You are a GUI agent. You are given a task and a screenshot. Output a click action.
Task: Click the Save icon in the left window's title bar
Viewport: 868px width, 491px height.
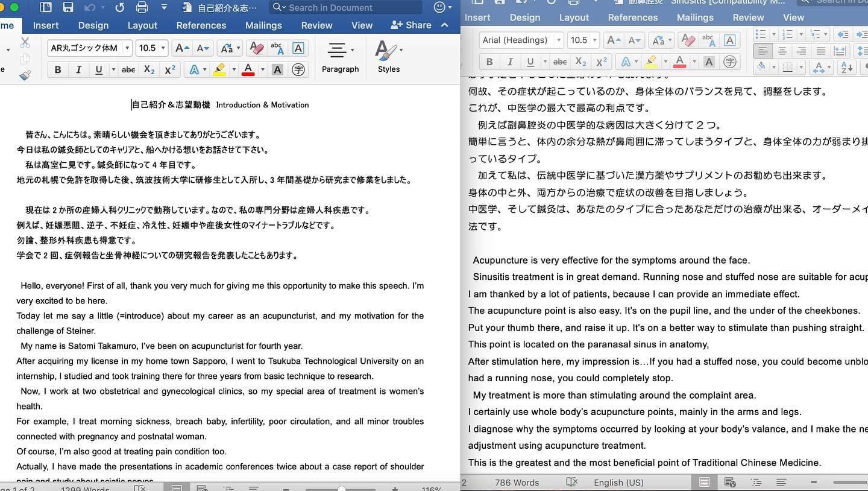click(x=68, y=7)
